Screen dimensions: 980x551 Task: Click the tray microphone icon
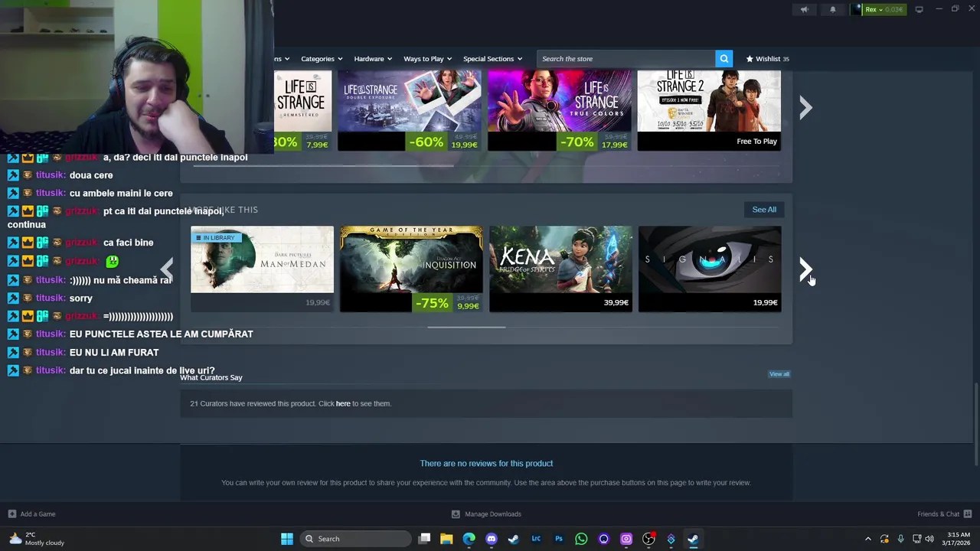[x=900, y=539]
